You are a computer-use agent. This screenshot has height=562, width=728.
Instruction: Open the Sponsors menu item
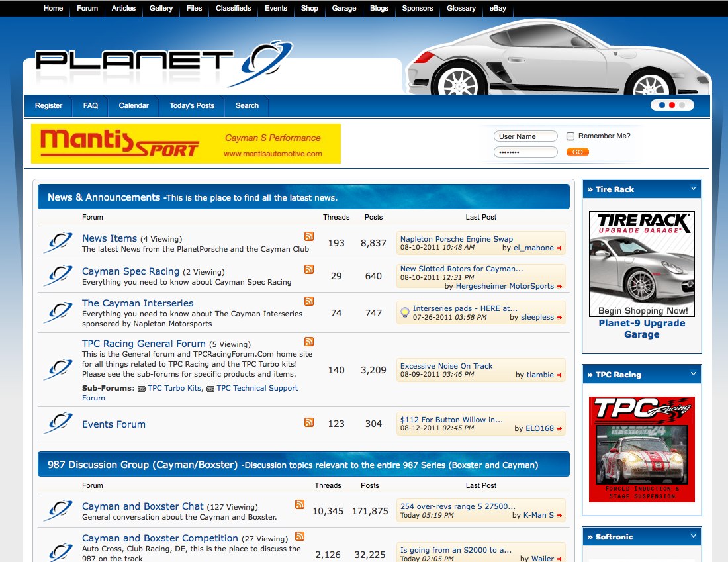pos(418,9)
